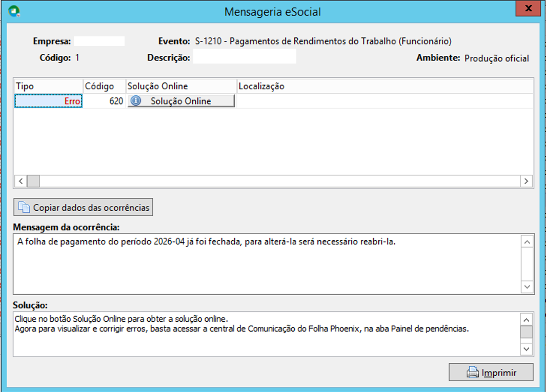Click the printer icon on Imprimir button

click(x=473, y=372)
